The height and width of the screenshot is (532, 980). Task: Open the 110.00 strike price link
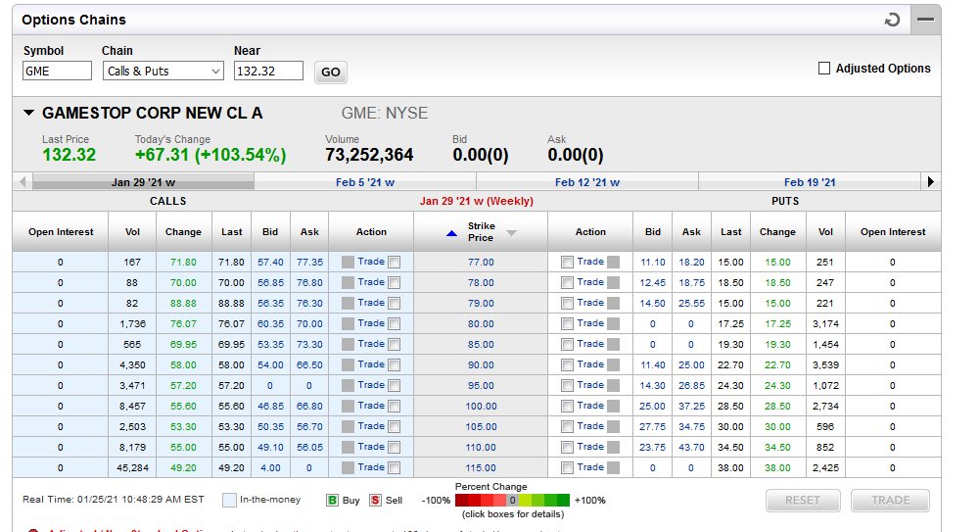481,448
